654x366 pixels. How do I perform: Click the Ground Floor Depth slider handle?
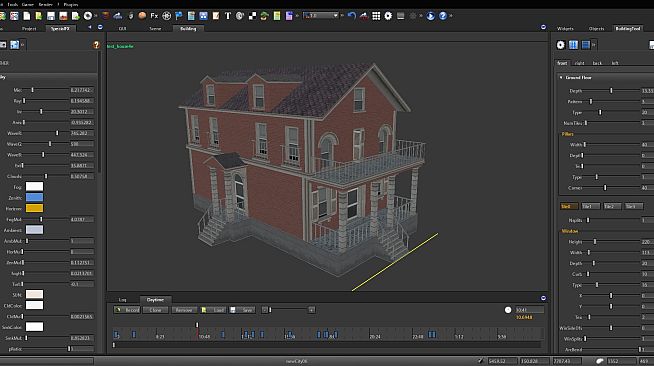coord(611,90)
